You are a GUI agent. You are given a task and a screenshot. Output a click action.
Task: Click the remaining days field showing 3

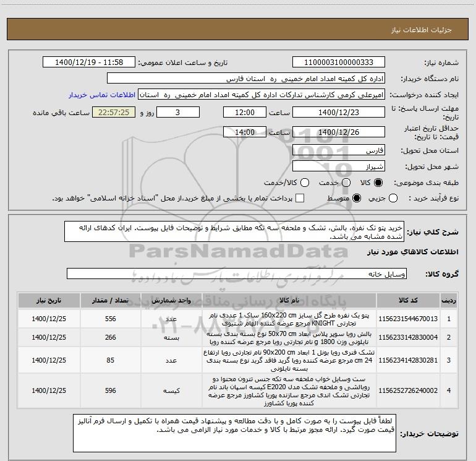tap(178, 113)
